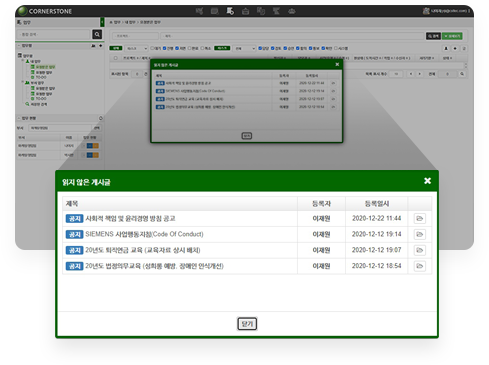Click the 등록자 column header in the enlarged dialog
Image resolution: width=489 pixels, height=365 pixels.
click(321, 203)
